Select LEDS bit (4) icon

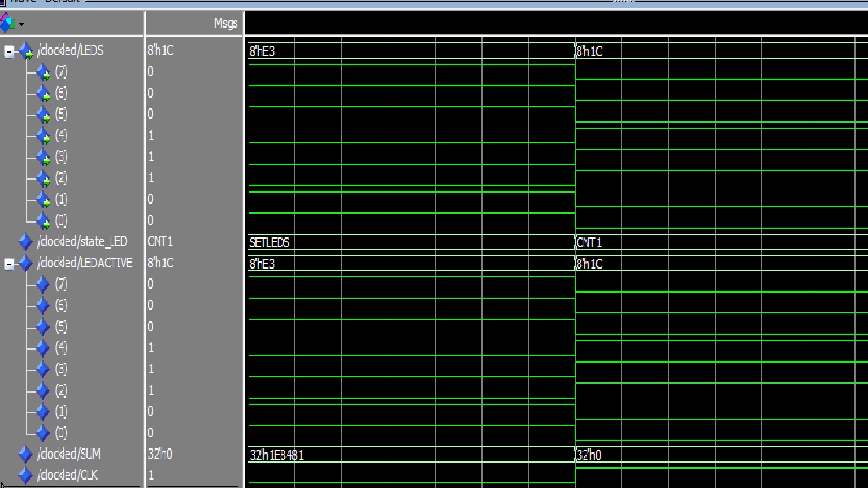coord(43,136)
